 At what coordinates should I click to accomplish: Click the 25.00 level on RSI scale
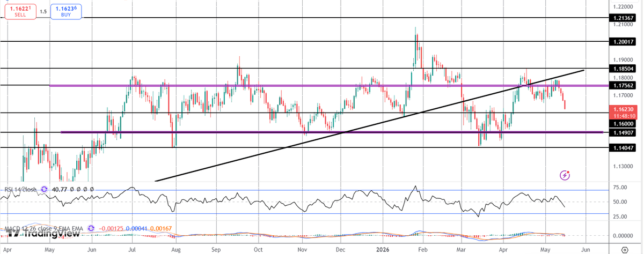[x=620, y=216]
